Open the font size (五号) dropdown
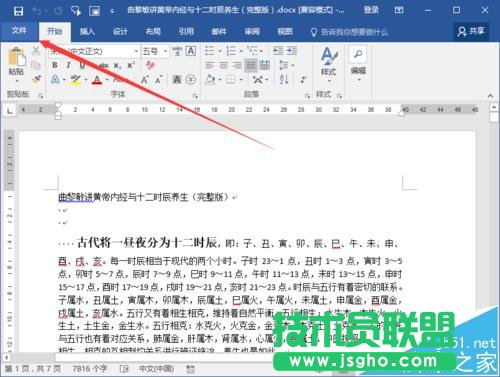 tap(165, 51)
